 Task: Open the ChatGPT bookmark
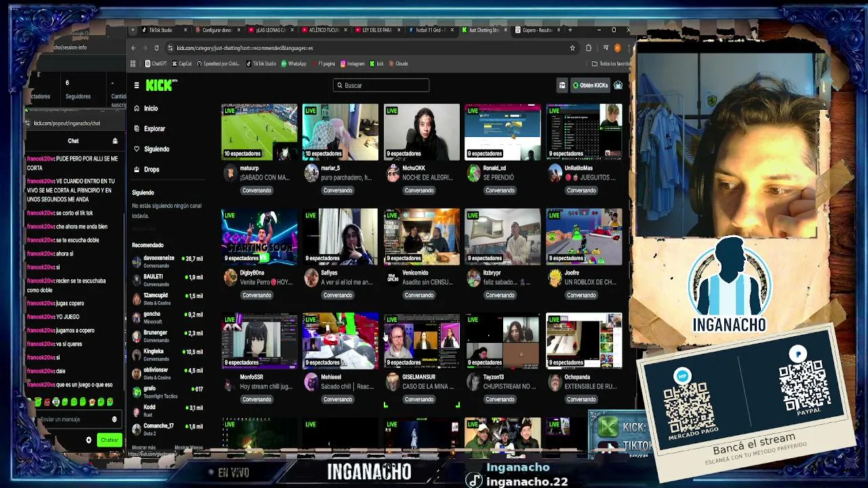[156, 64]
